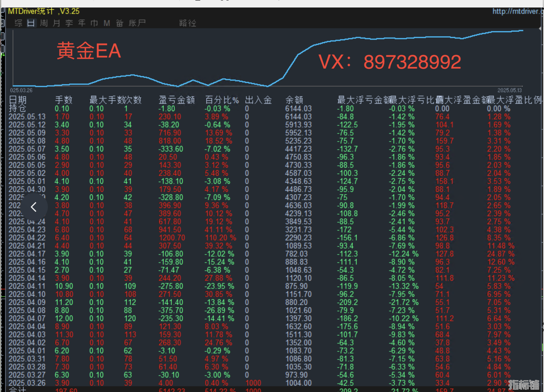This screenshot has width=544, height=392.
Task: Click the 日期 column header
Action: 18,100
